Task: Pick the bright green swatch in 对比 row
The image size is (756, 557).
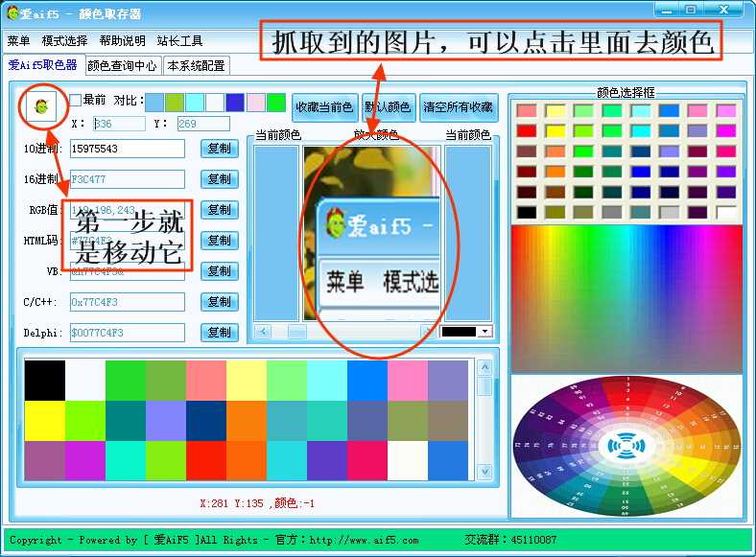Action: (x=275, y=103)
